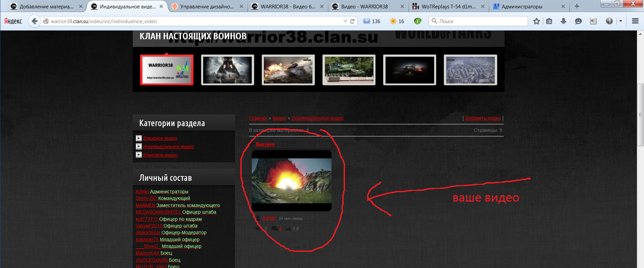Open the bookmarks list icon

[549, 21]
